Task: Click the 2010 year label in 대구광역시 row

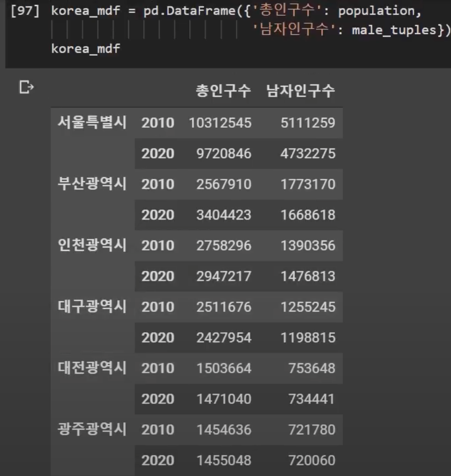Action: (158, 307)
